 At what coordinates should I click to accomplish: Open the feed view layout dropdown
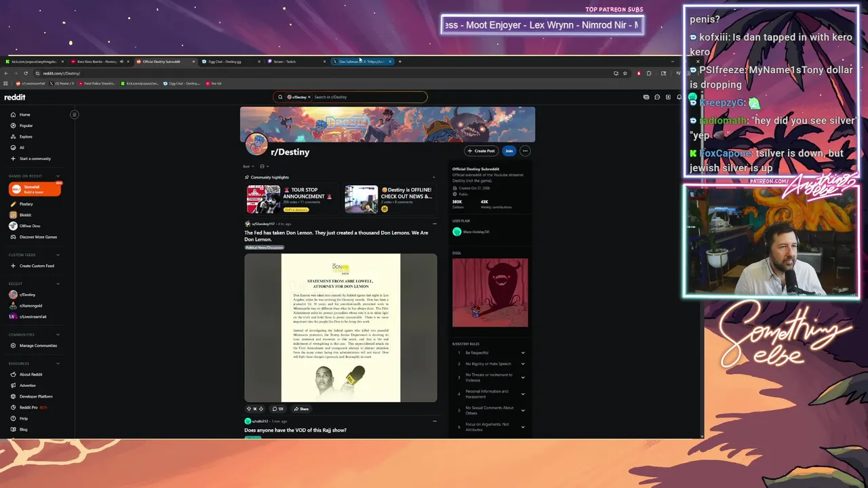(264, 166)
